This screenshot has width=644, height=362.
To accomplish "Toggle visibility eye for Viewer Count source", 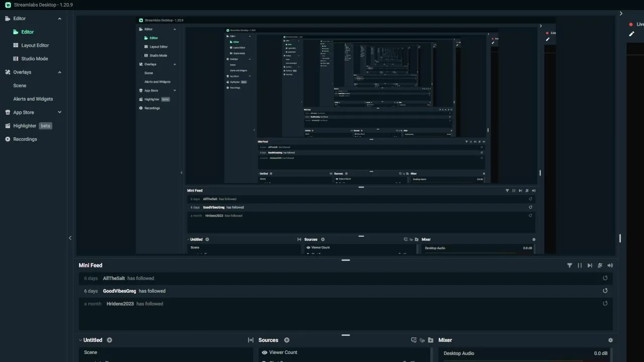I will (264, 352).
